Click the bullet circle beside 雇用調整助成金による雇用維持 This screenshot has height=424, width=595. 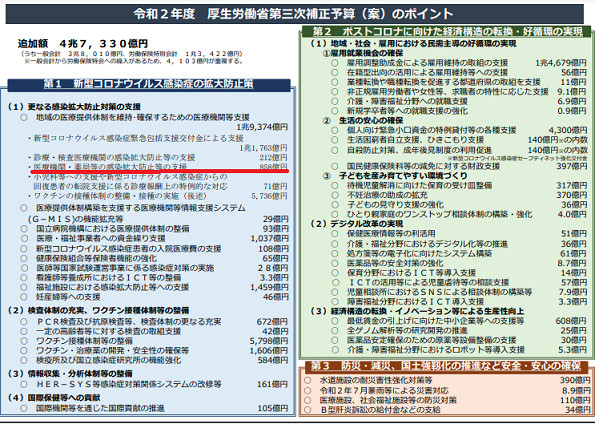(334, 63)
